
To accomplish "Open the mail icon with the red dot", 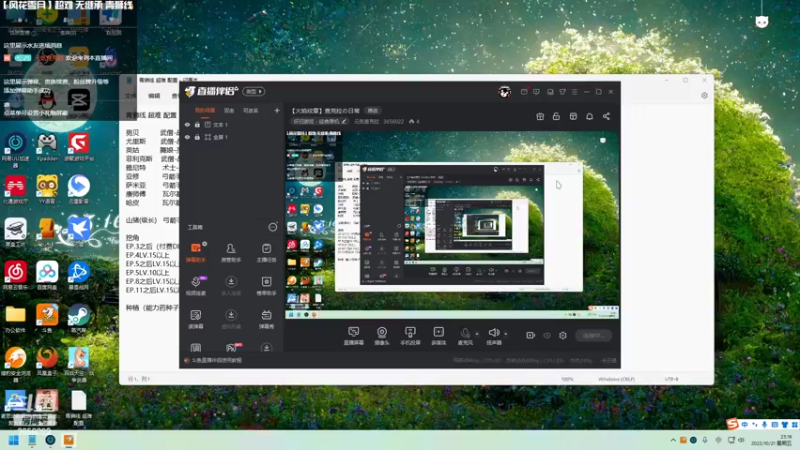I will [524, 92].
